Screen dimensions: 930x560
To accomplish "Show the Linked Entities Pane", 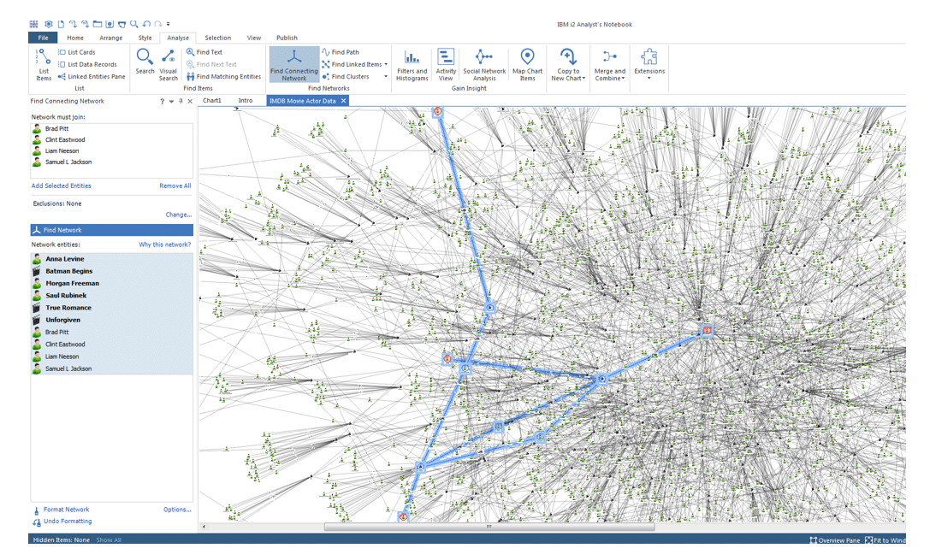I will coord(92,76).
